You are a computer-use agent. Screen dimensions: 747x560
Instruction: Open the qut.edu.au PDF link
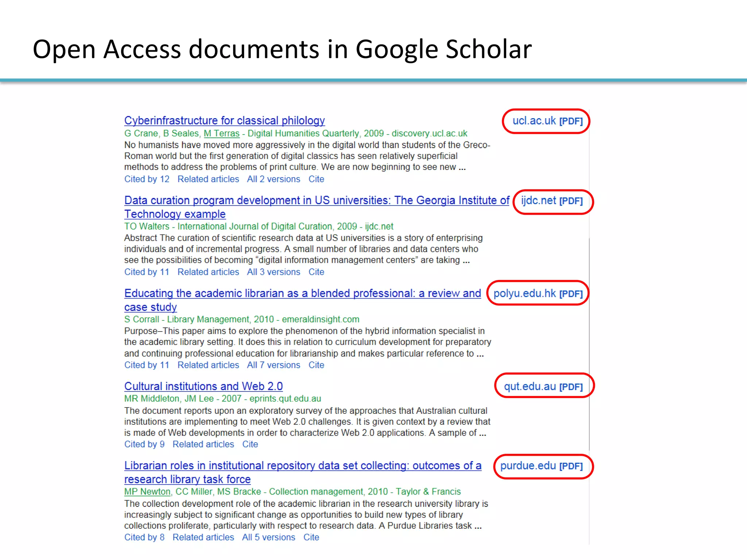pos(543,387)
